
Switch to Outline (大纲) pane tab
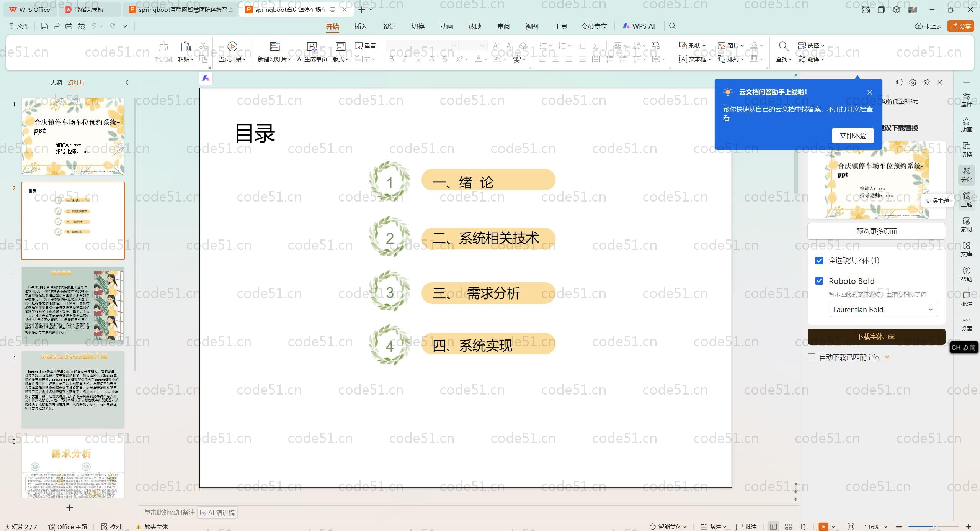(x=56, y=82)
